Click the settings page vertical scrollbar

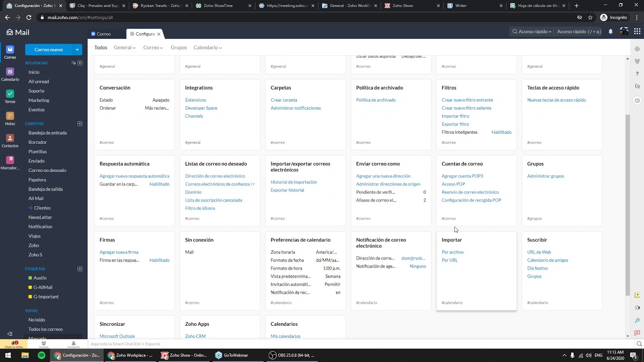(x=627, y=205)
